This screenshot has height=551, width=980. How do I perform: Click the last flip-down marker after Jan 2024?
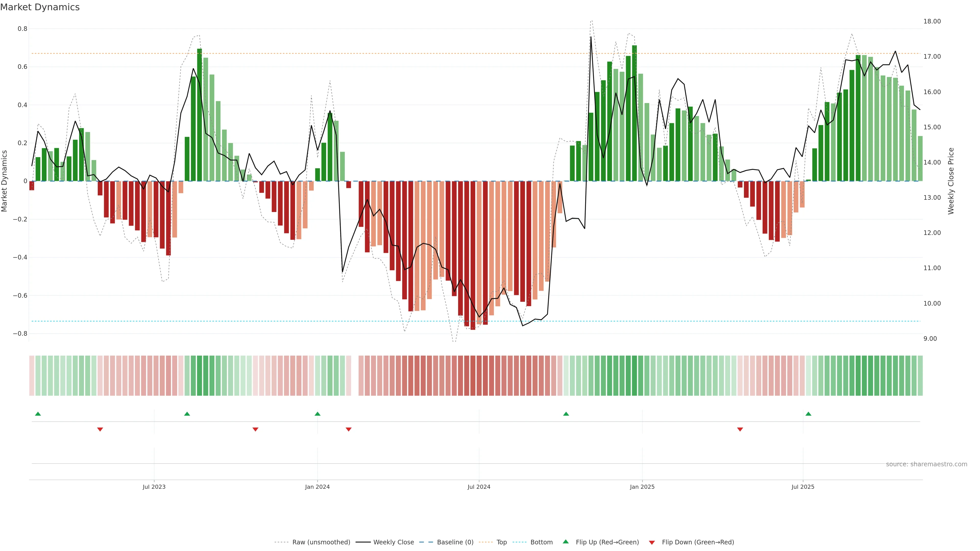click(x=348, y=429)
